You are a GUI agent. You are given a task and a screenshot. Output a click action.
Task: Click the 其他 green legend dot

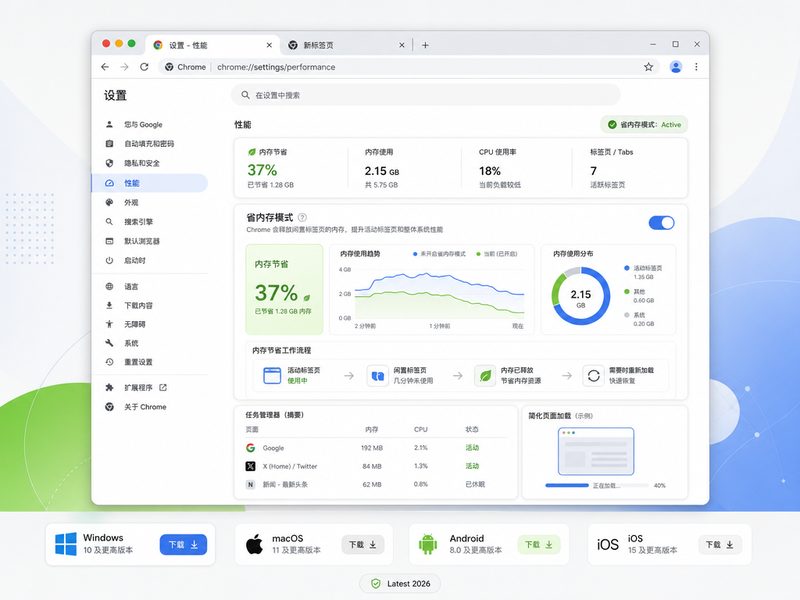coord(627,291)
